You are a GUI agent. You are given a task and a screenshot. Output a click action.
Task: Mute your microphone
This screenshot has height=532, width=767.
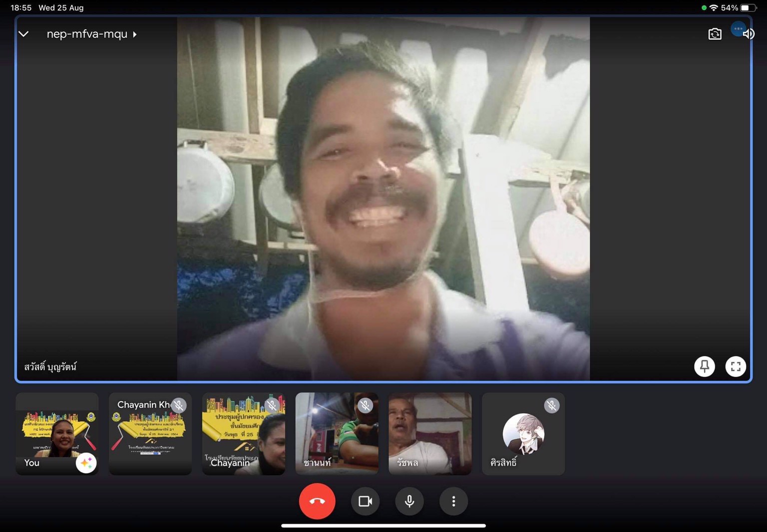pos(409,501)
